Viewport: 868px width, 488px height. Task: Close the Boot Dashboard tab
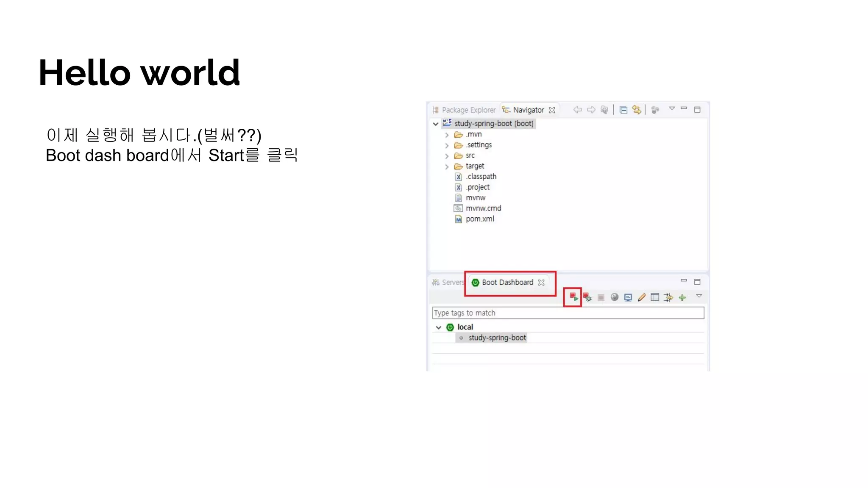click(x=541, y=283)
